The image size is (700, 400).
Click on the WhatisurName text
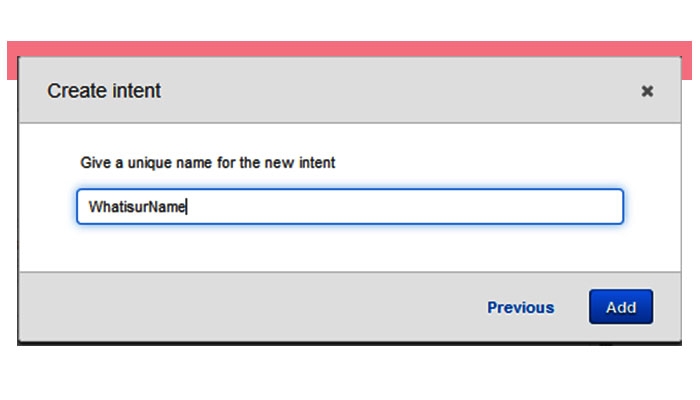click(137, 207)
